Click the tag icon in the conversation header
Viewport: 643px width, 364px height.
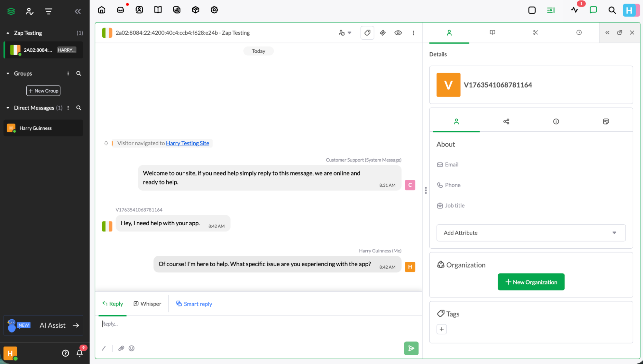click(367, 32)
